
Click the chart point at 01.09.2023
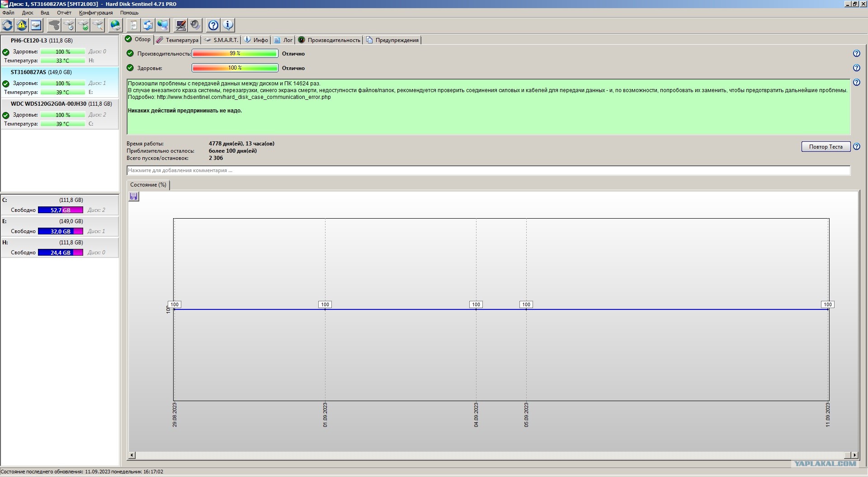[x=325, y=309]
